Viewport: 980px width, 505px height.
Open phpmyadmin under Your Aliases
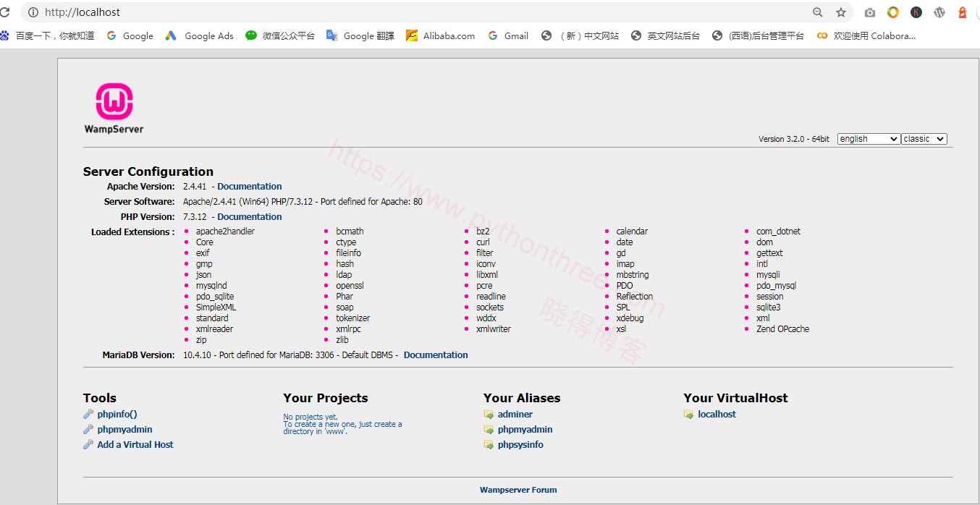[525, 430]
